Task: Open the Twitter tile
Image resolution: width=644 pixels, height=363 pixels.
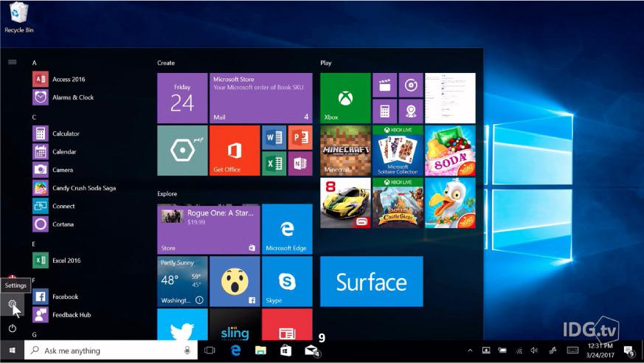Action: [x=182, y=325]
